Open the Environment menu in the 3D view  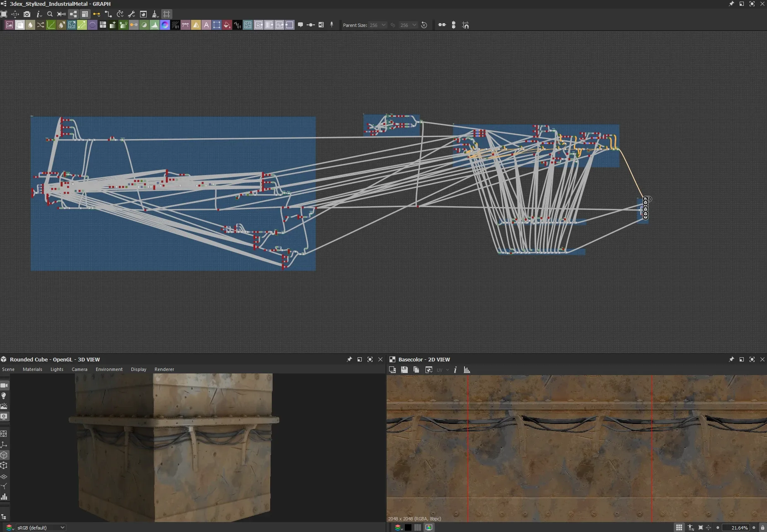[x=109, y=369]
